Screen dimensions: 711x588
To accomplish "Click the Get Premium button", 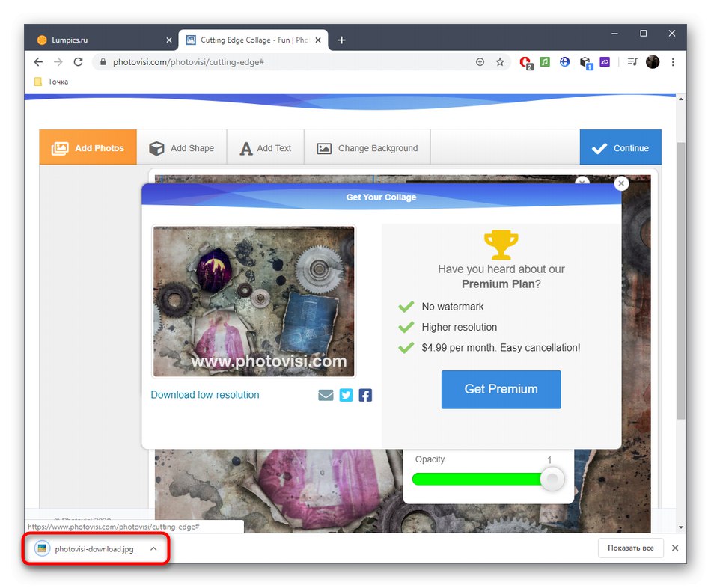I will (501, 390).
